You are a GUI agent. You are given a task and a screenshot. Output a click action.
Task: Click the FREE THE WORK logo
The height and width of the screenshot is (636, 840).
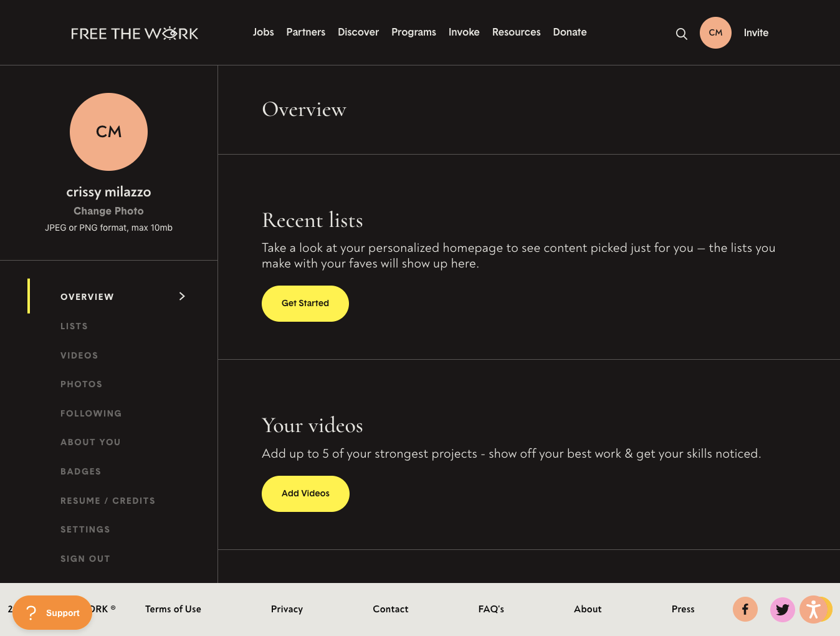click(x=134, y=33)
